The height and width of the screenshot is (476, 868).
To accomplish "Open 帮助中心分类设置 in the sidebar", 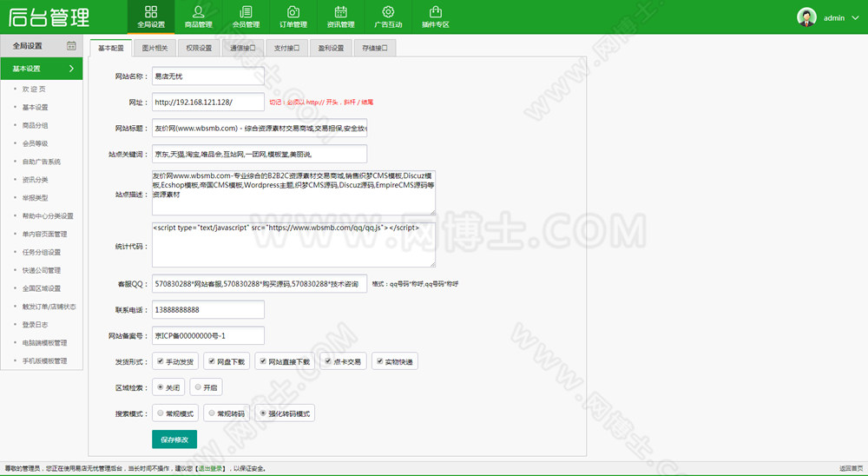I will [48, 216].
